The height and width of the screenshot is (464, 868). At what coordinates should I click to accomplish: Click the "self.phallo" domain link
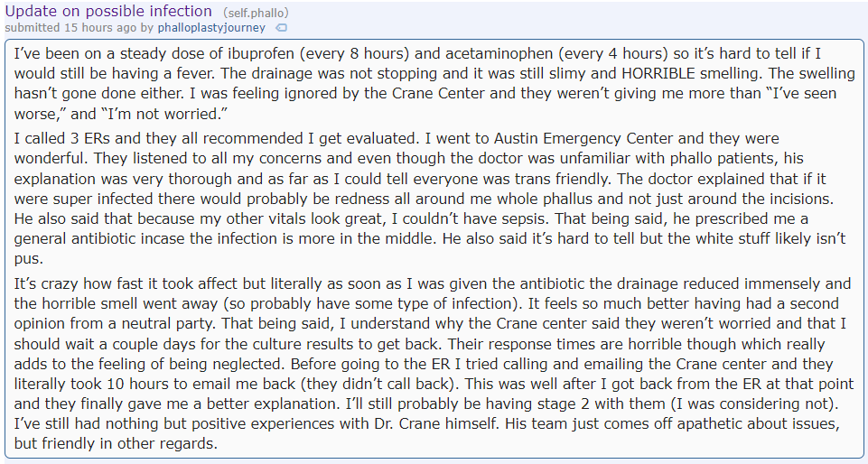(x=255, y=13)
